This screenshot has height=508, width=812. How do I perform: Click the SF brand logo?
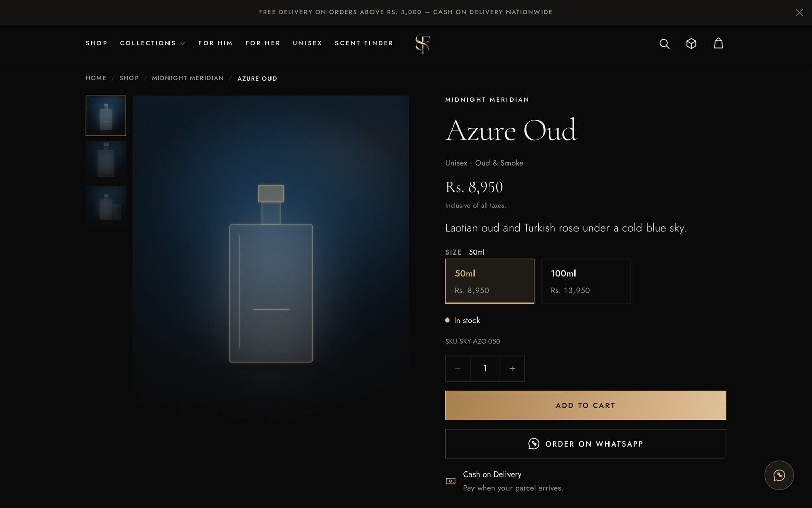point(423,44)
